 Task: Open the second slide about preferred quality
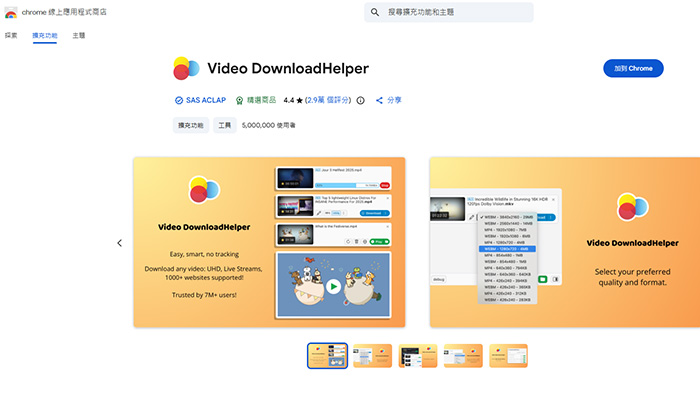click(x=565, y=242)
